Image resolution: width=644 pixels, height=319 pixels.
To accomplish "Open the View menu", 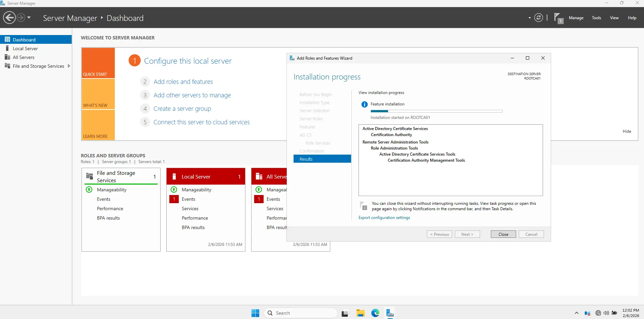I will [614, 18].
